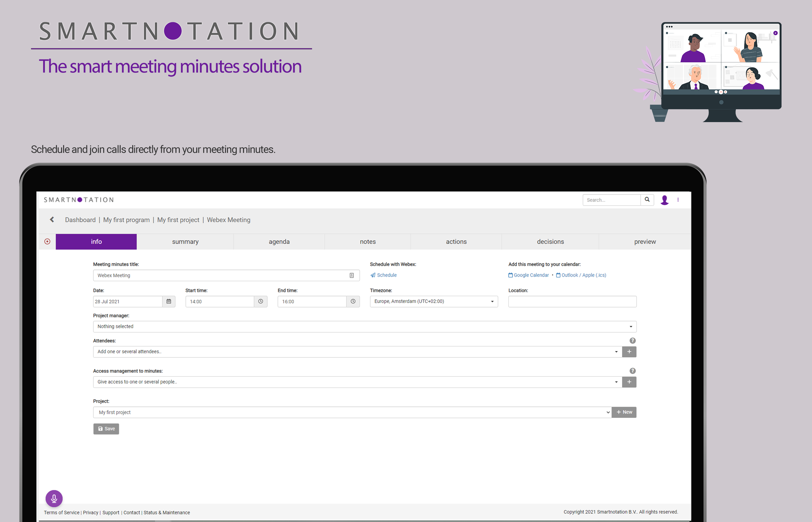Click the Date field showing 28 Jul 2021
This screenshot has height=522, width=812.
point(128,301)
